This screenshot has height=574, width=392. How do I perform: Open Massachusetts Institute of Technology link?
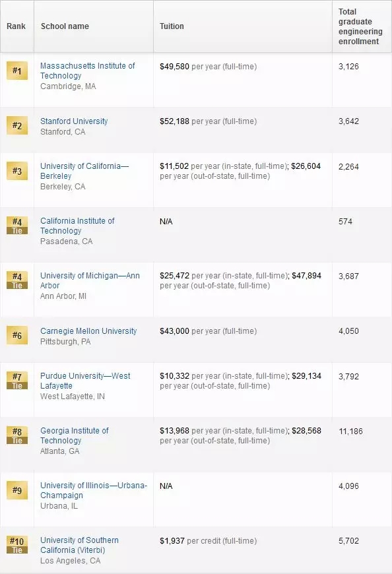click(88, 71)
